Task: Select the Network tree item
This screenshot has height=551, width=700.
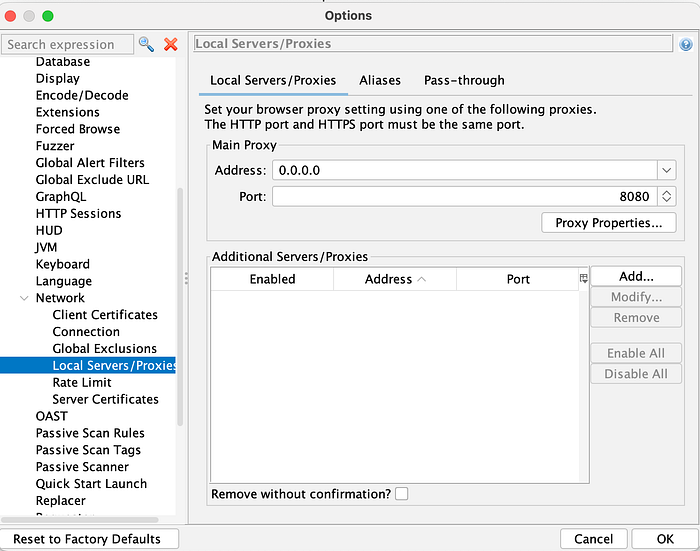Action: click(x=60, y=298)
